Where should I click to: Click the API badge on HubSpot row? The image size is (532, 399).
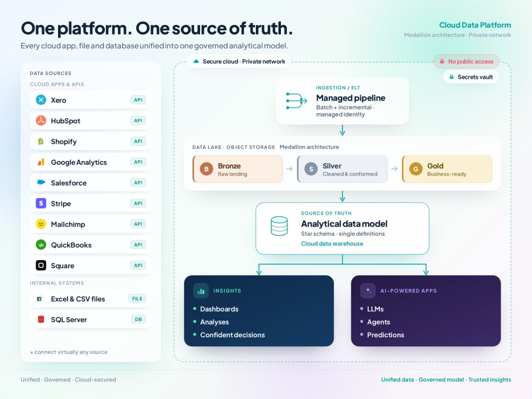tap(138, 120)
